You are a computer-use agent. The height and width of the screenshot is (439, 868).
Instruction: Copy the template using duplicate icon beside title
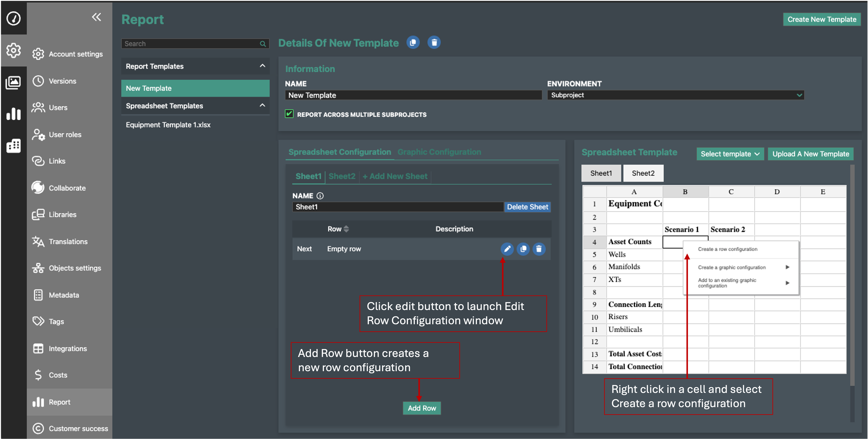(413, 42)
